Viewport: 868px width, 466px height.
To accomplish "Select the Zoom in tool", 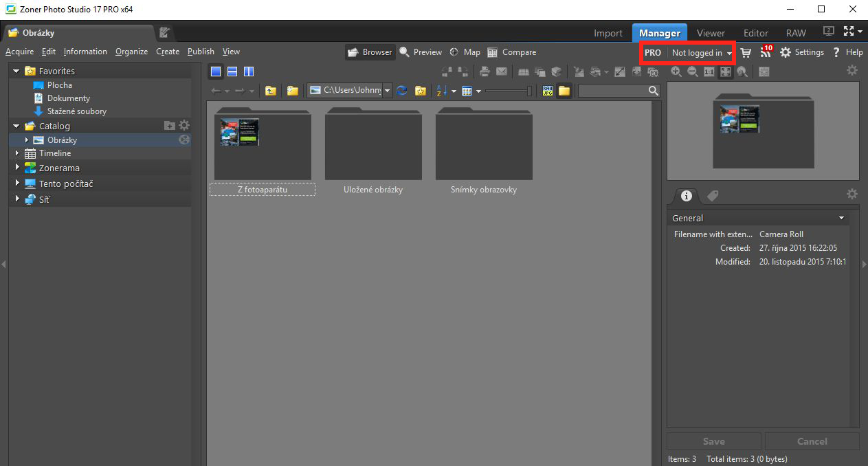I will 676,71.
